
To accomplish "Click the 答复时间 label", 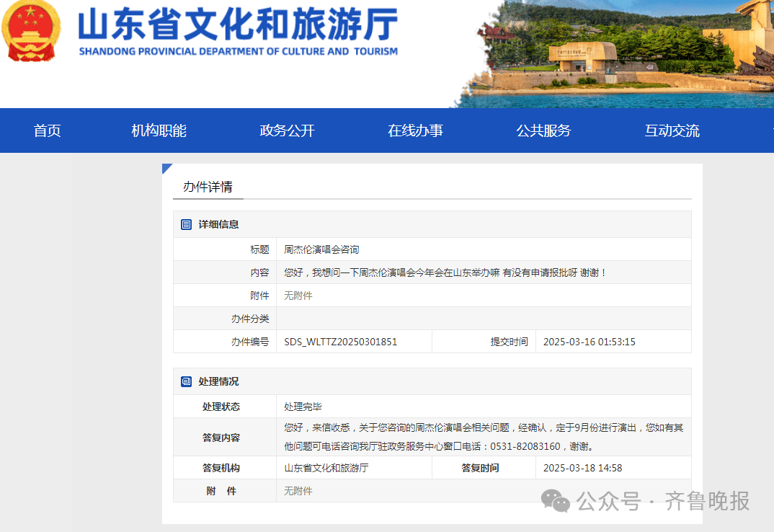I will 480,468.
